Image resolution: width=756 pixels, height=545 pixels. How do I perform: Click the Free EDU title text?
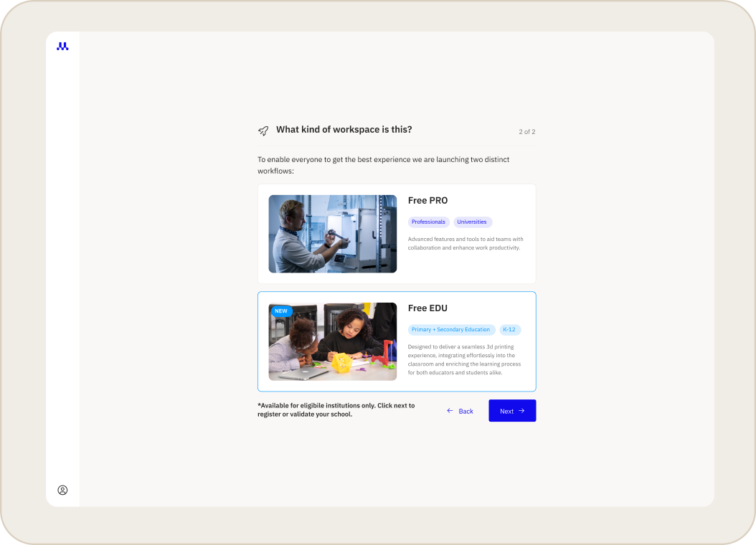427,308
